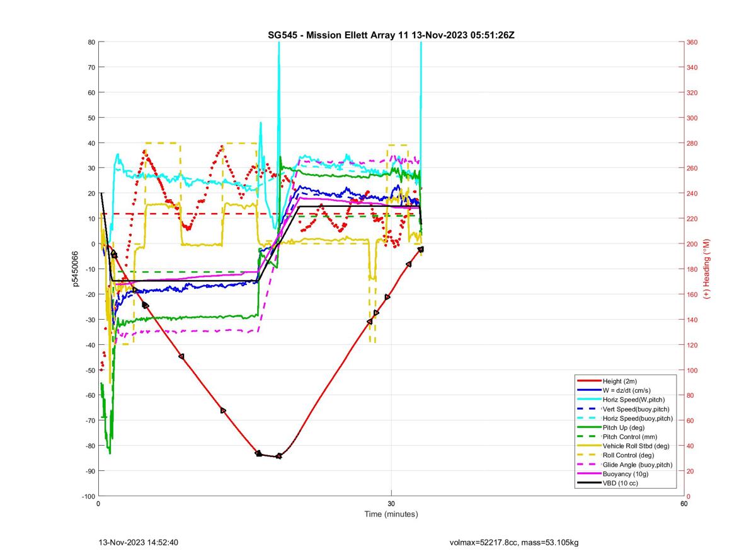
Task: Click the right axis tick label 360
Action: (x=692, y=42)
